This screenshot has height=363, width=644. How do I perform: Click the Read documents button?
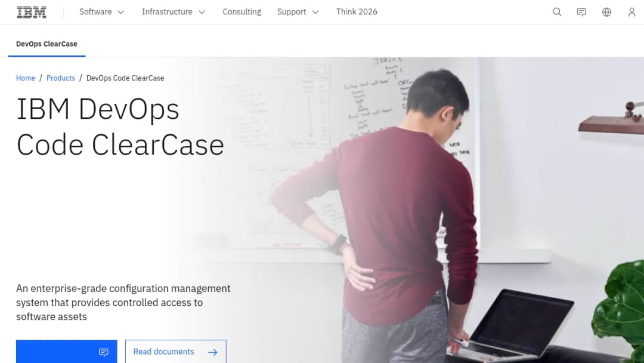point(176,352)
